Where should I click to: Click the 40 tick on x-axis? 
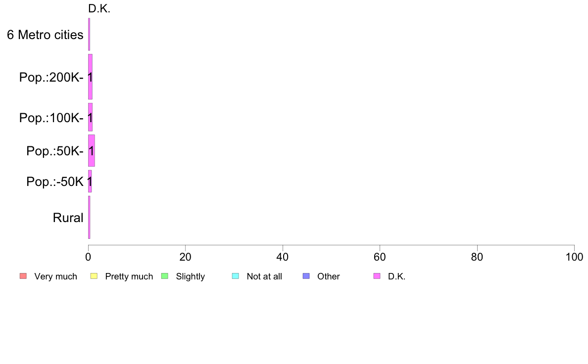[x=283, y=257]
